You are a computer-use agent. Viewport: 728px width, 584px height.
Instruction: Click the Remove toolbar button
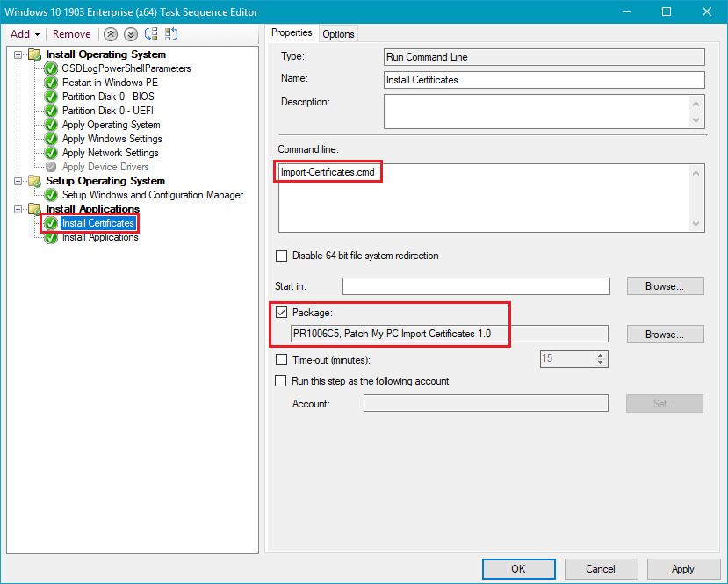click(x=71, y=34)
